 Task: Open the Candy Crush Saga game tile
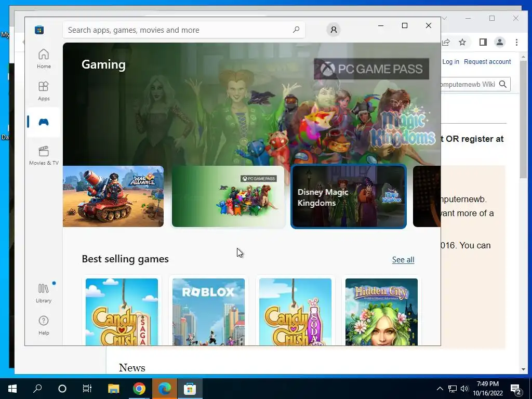(x=122, y=312)
